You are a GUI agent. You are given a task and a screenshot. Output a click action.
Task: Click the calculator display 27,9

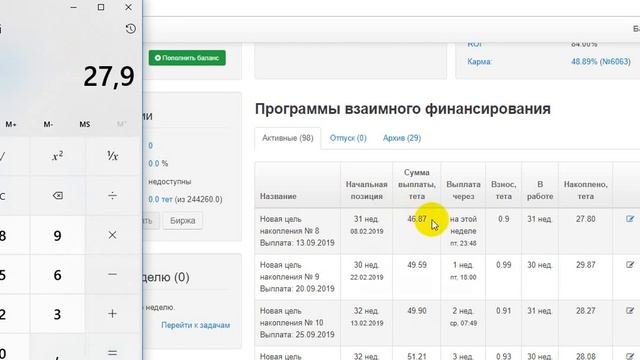coord(109,76)
